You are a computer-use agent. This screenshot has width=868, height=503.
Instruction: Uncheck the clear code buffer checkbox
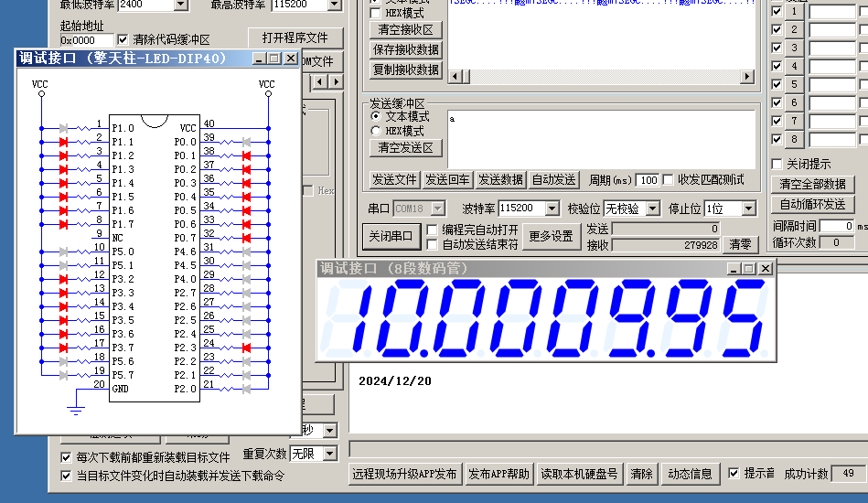[123, 40]
